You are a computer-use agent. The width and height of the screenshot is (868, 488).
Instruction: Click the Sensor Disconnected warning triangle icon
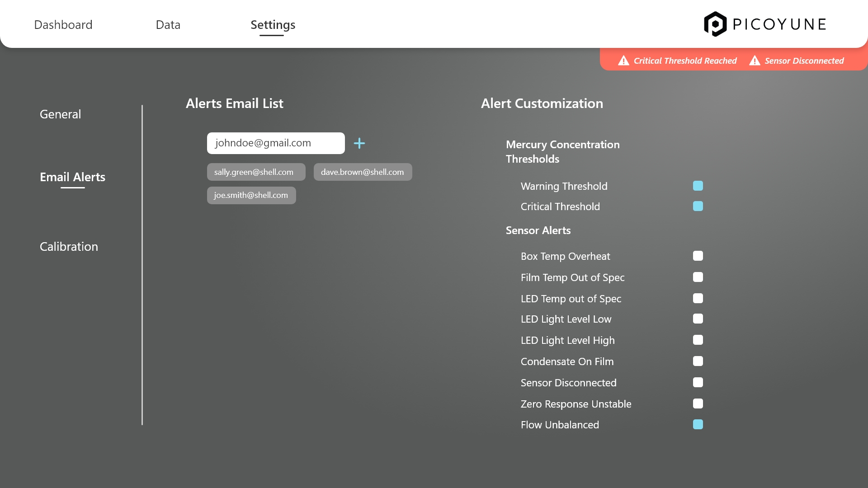tap(755, 61)
